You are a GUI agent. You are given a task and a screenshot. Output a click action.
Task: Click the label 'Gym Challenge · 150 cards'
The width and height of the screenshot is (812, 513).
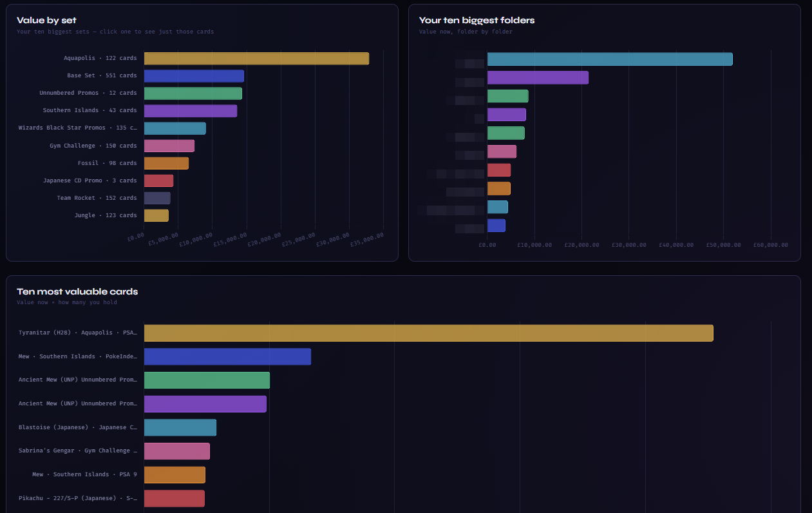[x=93, y=146]
